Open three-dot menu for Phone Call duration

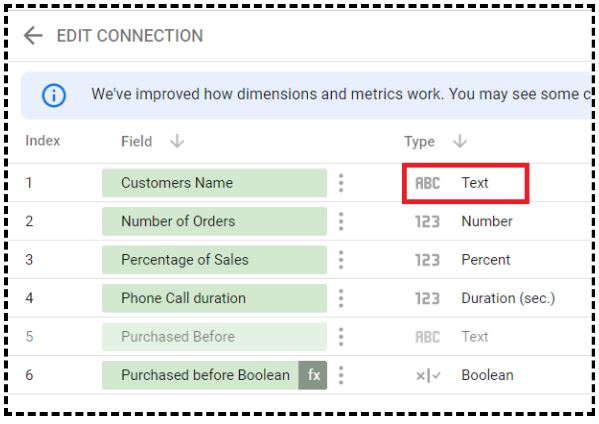[x=341, y=298]
